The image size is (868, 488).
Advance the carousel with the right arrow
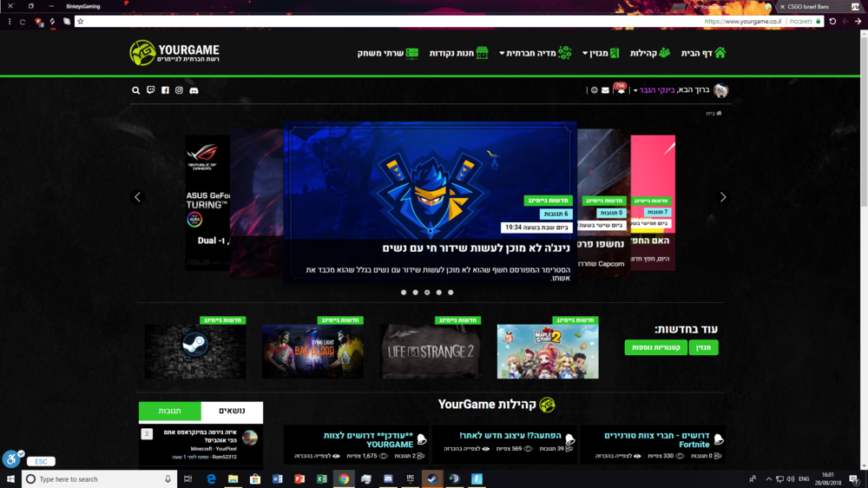tap(723, 197)
